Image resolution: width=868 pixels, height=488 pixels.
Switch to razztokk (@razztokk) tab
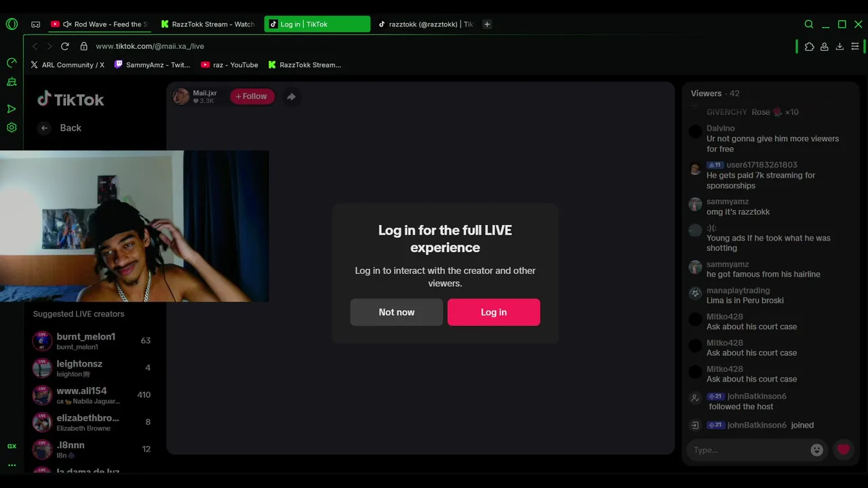click(425, 24)
